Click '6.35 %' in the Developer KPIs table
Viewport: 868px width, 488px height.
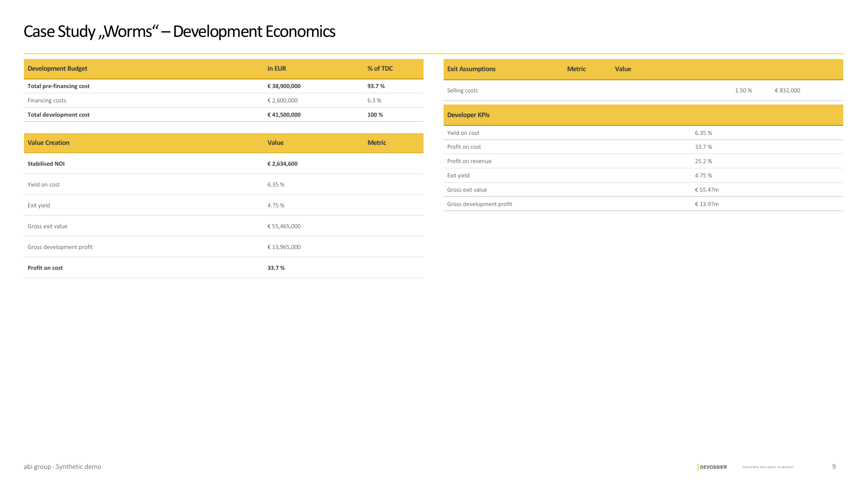pyautogui.click(x=704, y=133)
